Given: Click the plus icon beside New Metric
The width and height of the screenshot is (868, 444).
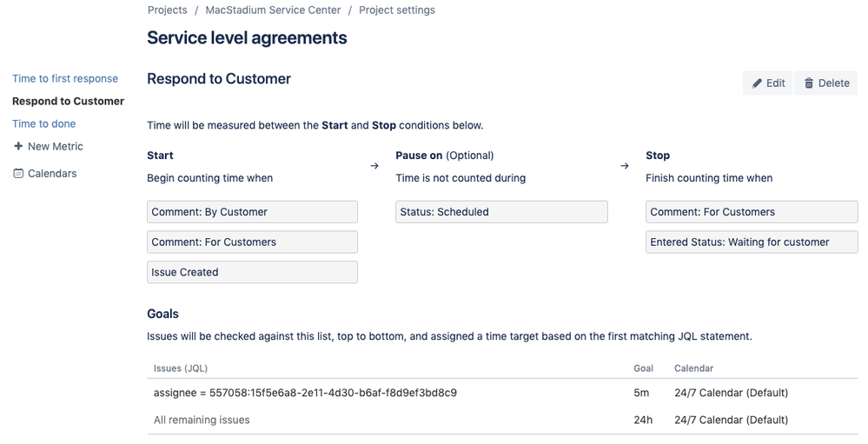Looking at the screenshot, I should (18, 146).
